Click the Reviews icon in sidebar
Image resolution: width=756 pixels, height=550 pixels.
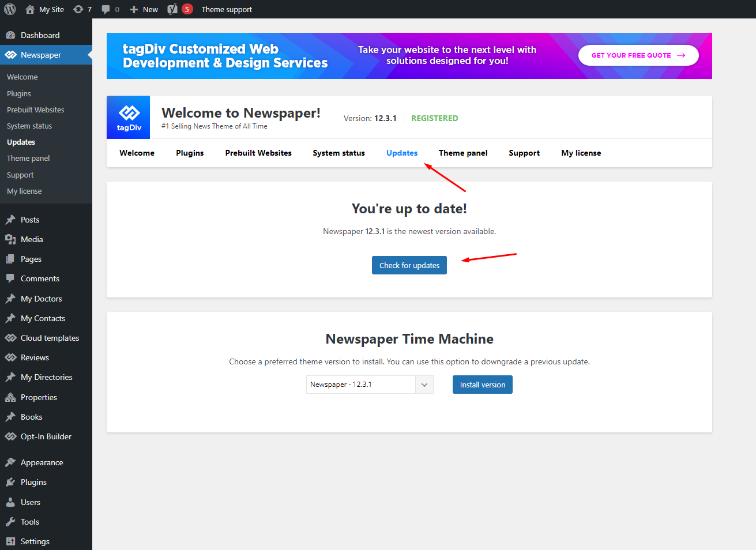pos(10,357)
